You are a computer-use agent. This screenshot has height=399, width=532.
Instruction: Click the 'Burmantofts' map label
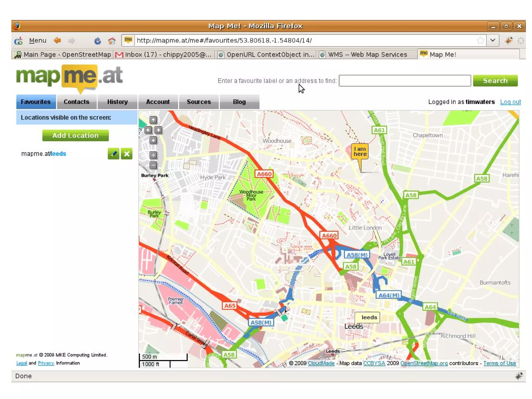tap(495, 283)
